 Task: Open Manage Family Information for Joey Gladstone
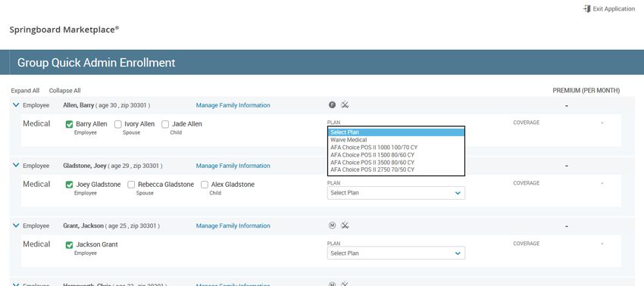[x=233, y=166]
